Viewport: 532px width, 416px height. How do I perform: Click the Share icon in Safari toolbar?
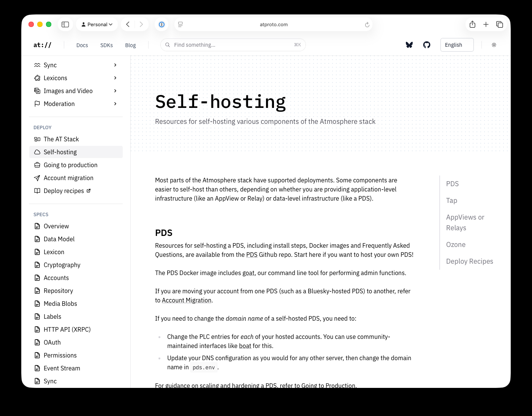[x=472, y=24]
